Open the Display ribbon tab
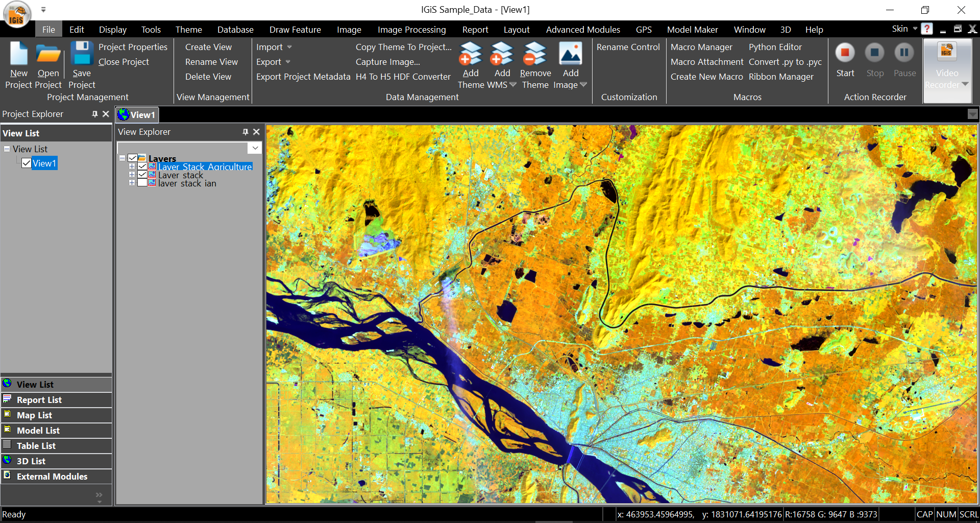 [x=113, y=30]
